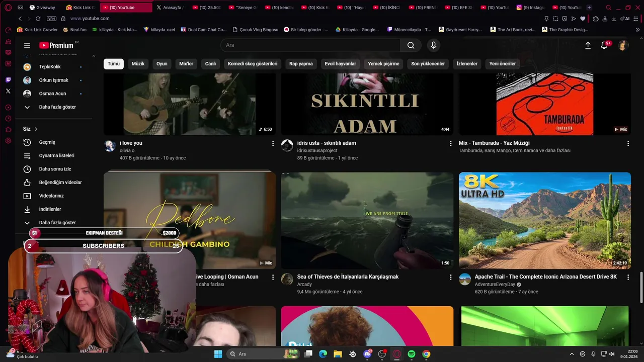Screen dimensions: 644x362
Task: Activate voice search microphone
Action: [x=434, y=45]
